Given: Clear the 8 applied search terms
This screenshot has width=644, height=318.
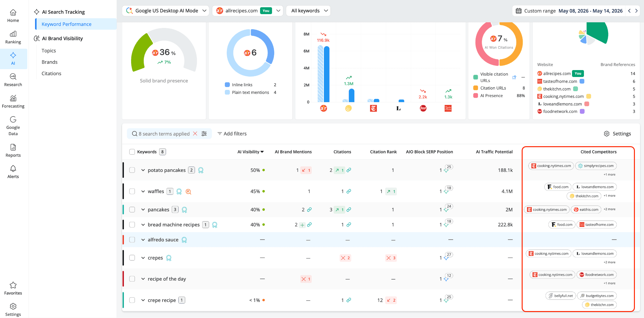Looking at the screenshot, I should [x=195, y=134].
